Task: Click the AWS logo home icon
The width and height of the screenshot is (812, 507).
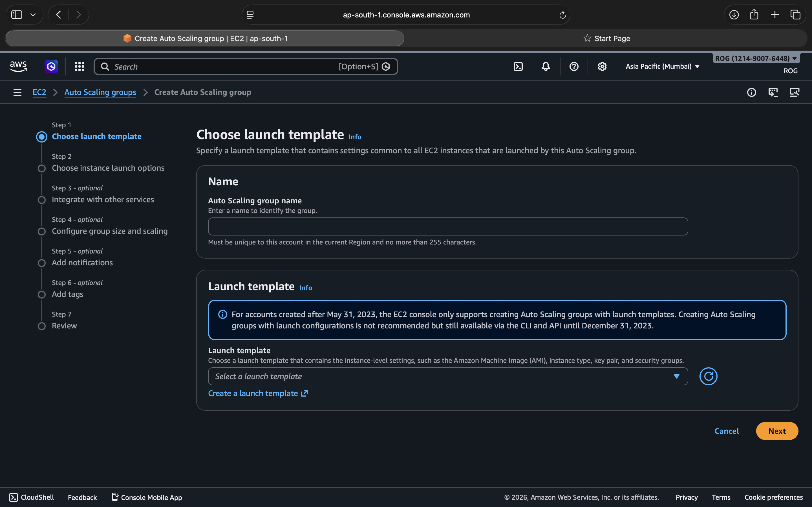Action: 18,66
